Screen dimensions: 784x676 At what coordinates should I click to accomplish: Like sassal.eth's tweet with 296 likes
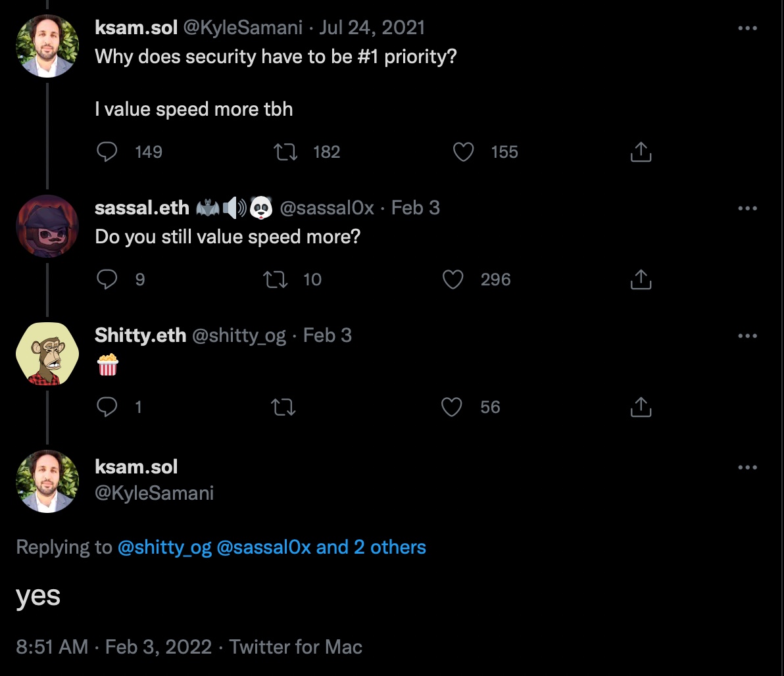(x=453, y=280)
